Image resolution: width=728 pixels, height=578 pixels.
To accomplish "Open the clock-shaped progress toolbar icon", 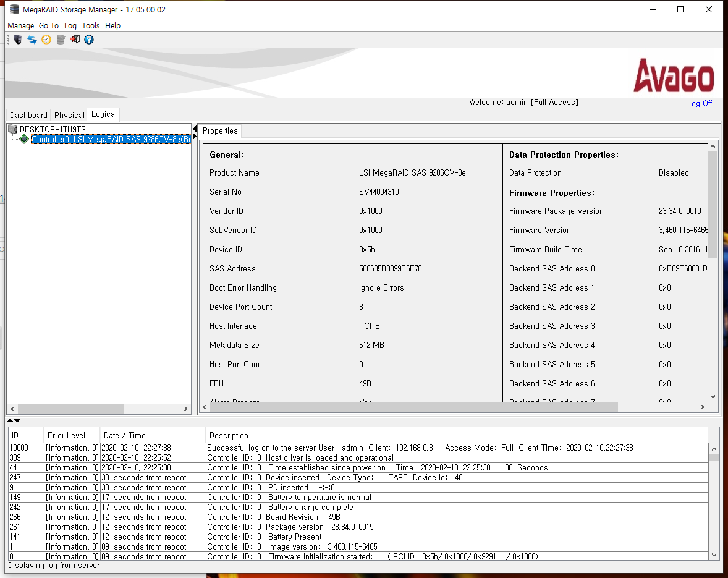I will click(46, 40).
